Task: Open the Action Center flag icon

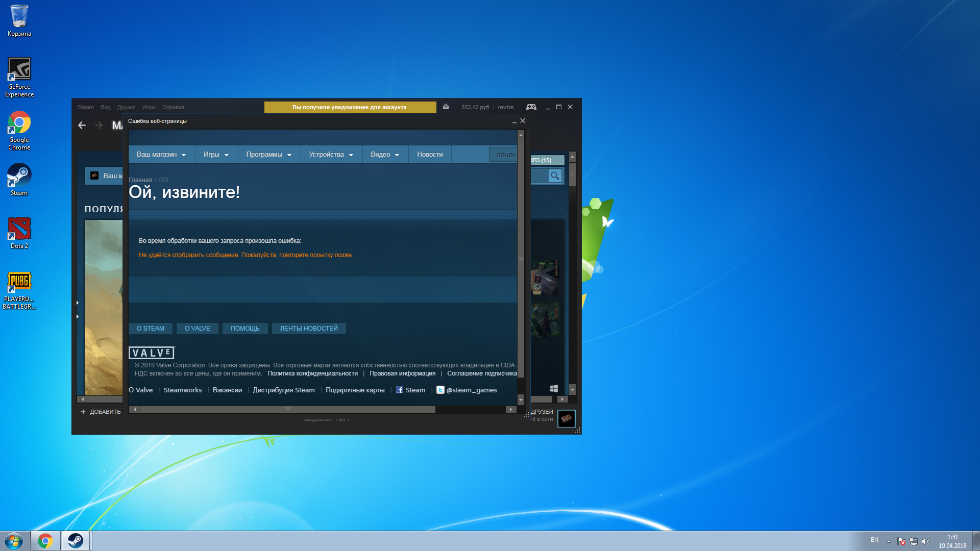Action: pyautogui.click(x=901, y=541)
